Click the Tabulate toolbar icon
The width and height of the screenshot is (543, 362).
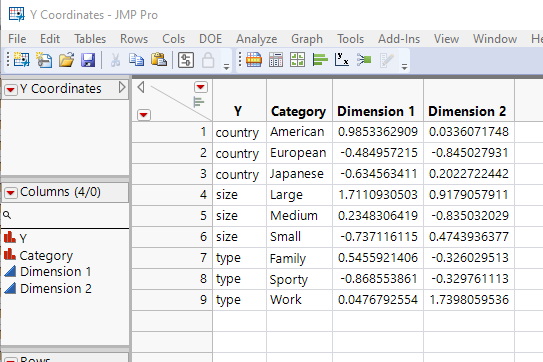click(276, 60)
